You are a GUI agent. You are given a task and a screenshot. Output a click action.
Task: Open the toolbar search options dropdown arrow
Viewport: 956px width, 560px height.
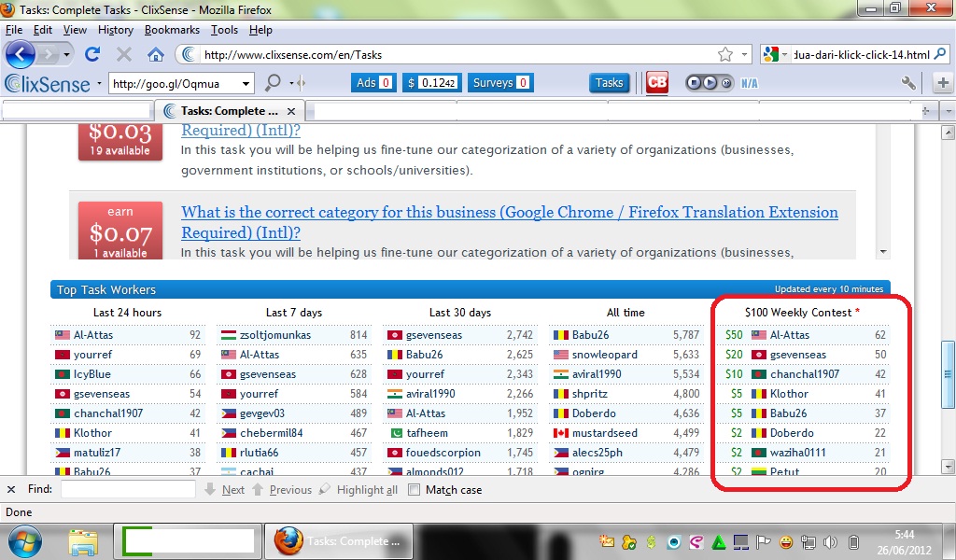click(x=291, y=83)
